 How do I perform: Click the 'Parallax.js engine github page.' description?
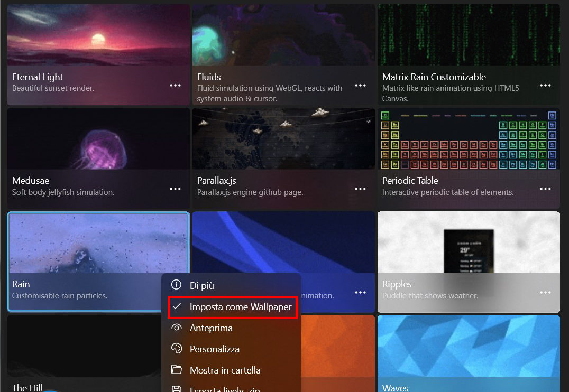point(250,192)
